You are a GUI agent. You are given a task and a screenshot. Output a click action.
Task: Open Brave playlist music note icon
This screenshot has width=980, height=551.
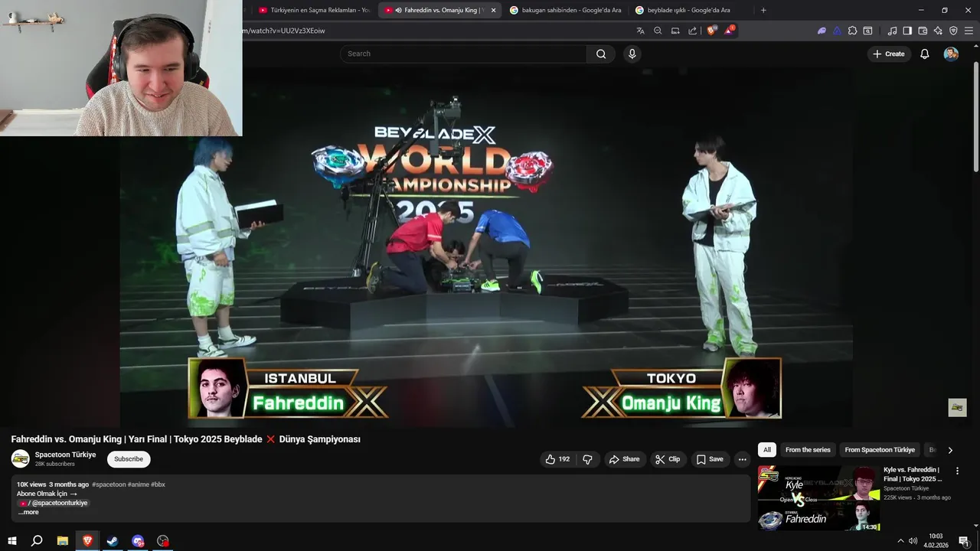(x=892, y=31)
